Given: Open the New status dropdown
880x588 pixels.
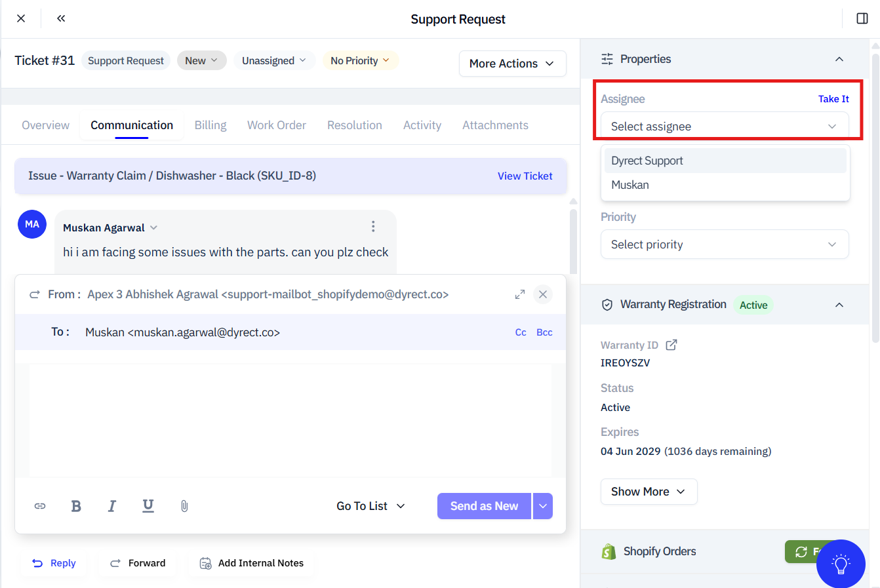Looking at the screenshot, I should click(202, 60).
